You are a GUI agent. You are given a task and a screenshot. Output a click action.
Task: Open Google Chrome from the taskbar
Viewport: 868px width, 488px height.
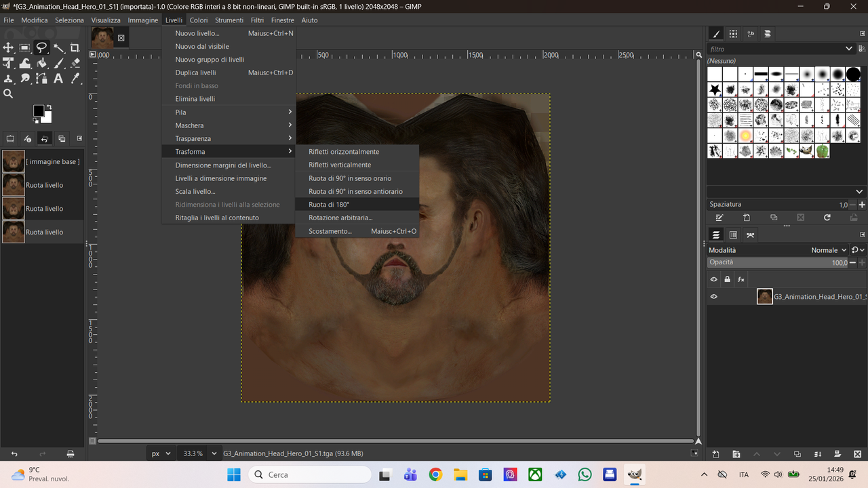[435, 474]
